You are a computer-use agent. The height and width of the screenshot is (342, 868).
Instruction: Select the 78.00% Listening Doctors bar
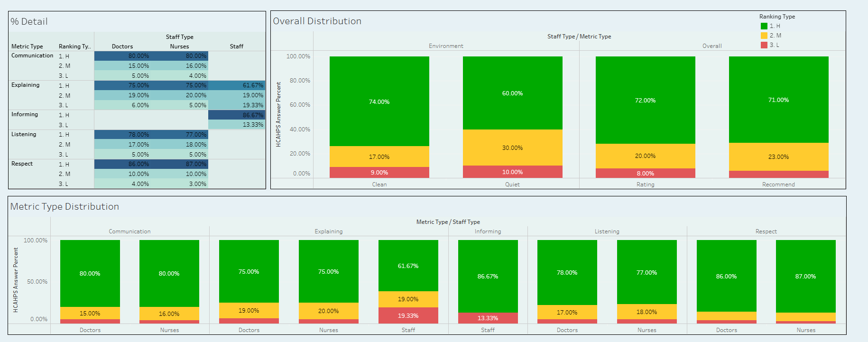567,272
